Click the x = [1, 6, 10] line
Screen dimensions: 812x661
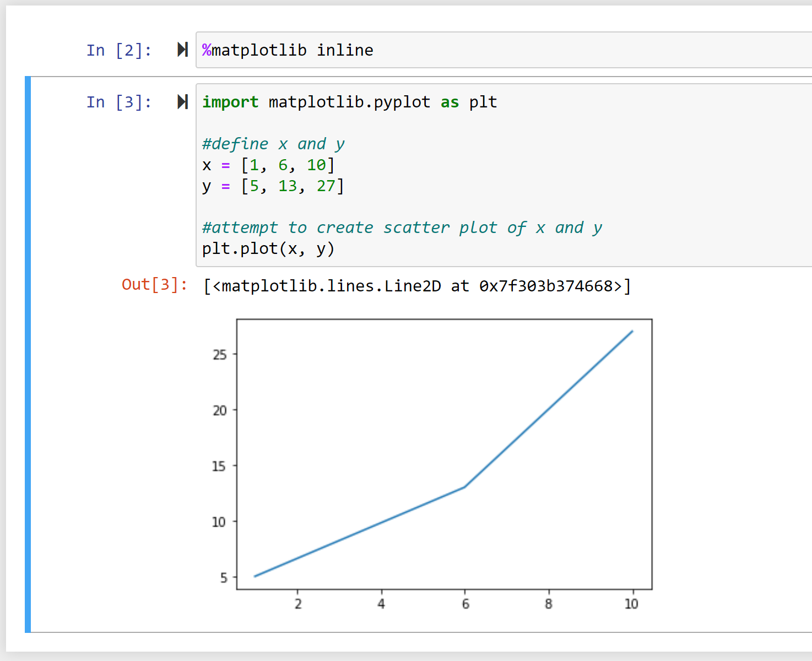pos(269,165)
